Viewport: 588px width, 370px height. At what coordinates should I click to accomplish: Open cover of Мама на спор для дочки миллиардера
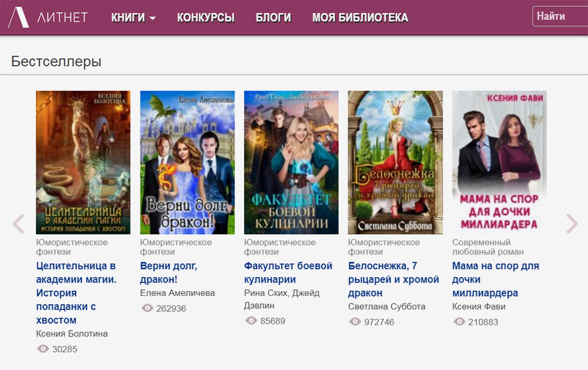(499, 162)
